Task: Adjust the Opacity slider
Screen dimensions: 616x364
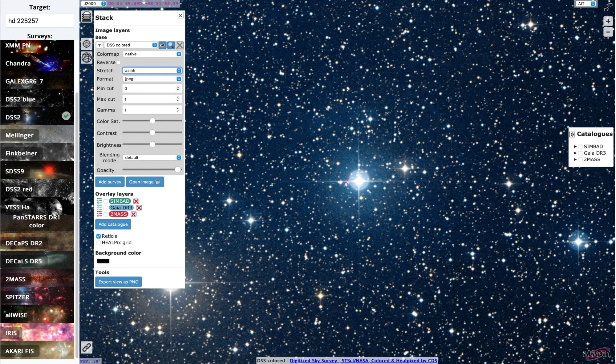Action: tap(177, 170)
